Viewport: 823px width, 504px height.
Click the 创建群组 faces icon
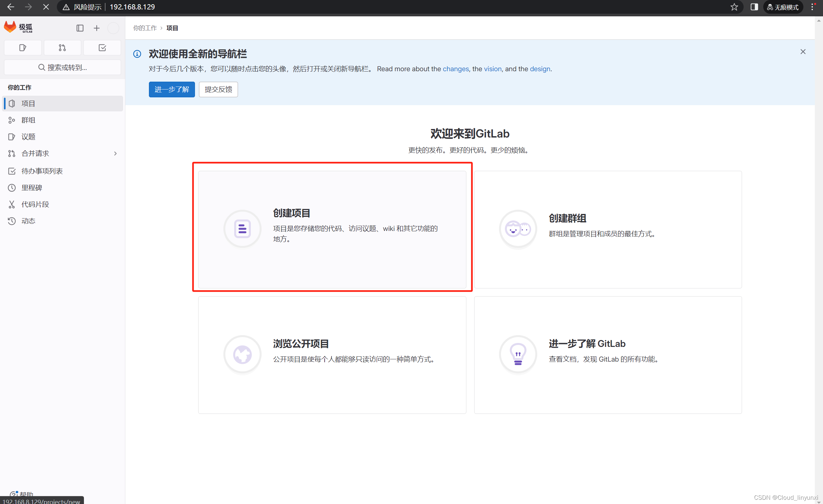pos(518,229)
